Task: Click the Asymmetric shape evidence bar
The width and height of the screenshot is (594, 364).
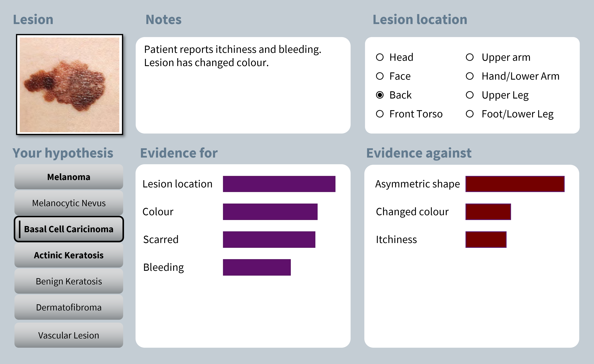Action: (515, 184)
